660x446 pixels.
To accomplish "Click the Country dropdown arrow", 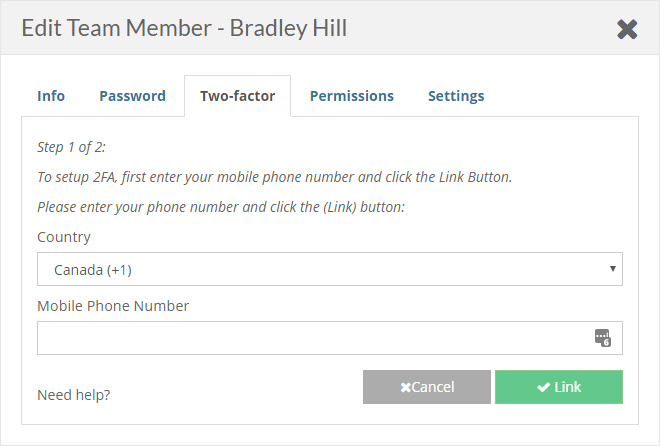I will (x=611, y=269).
